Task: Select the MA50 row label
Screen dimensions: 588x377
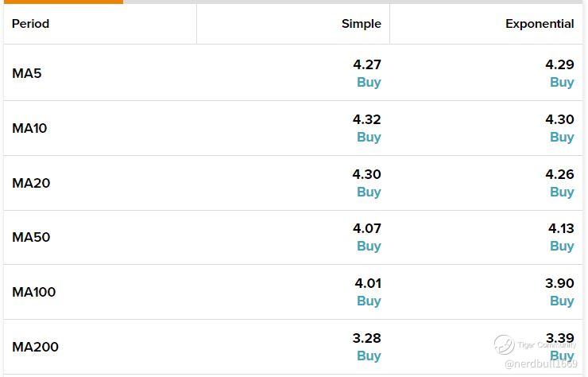Action: click(x=31, y=237)
